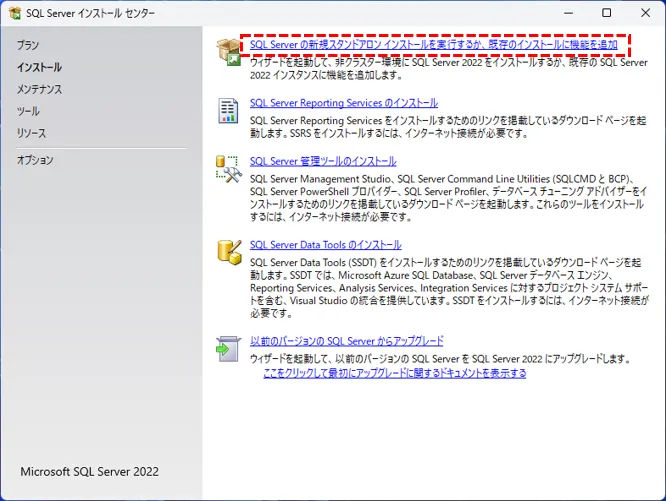Click the Reporting Services install icon
The image size is (666, 501).
[229, 108]
